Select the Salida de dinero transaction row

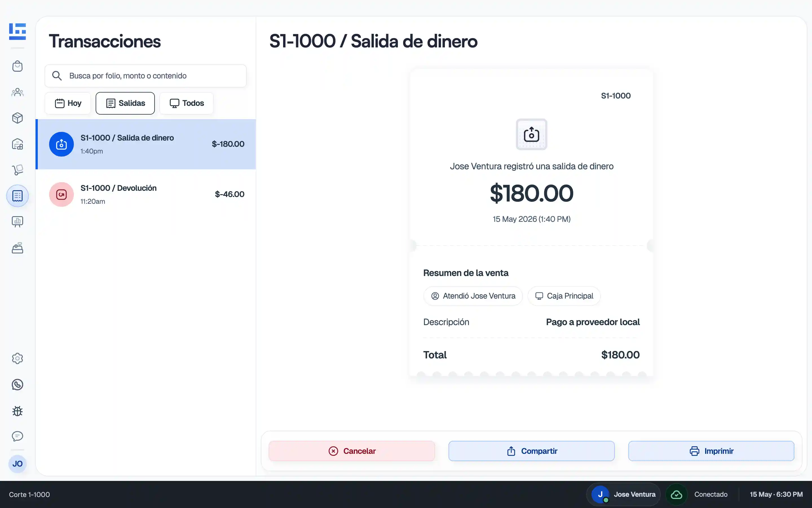point(146,144)
